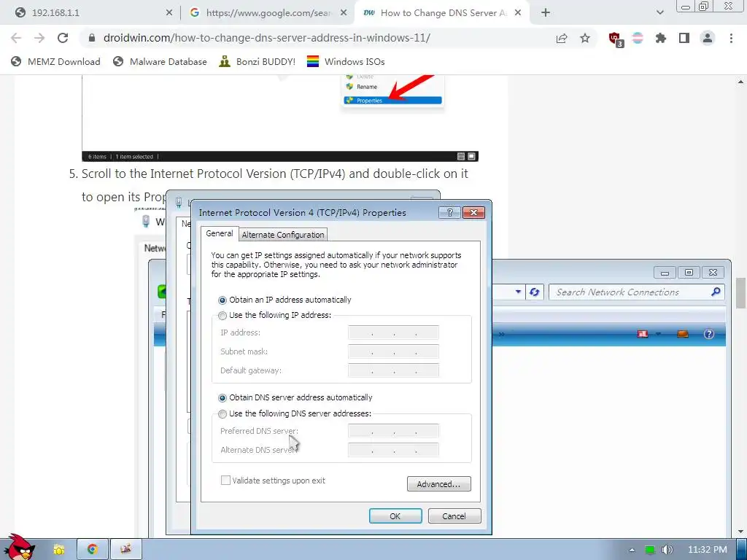Open Chrome profile avatar
This screenshot has width=747, height=560.
(708, 38)
